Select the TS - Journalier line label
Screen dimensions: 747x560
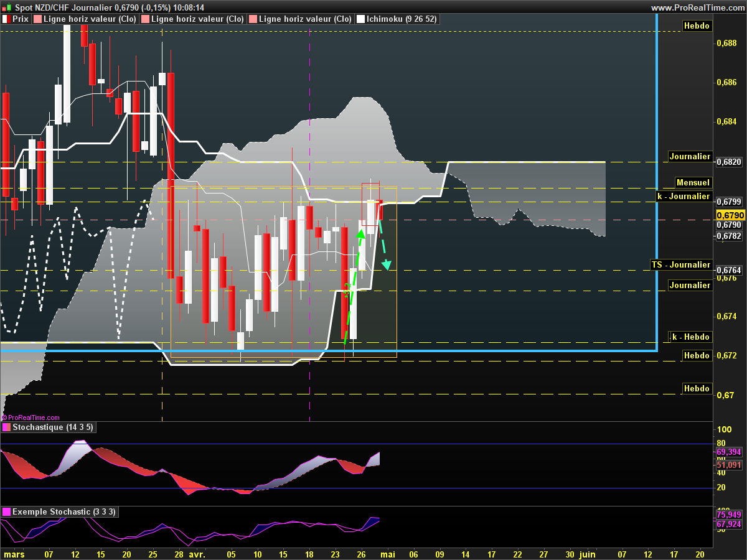pyautogui.click(x=681, y=265)
